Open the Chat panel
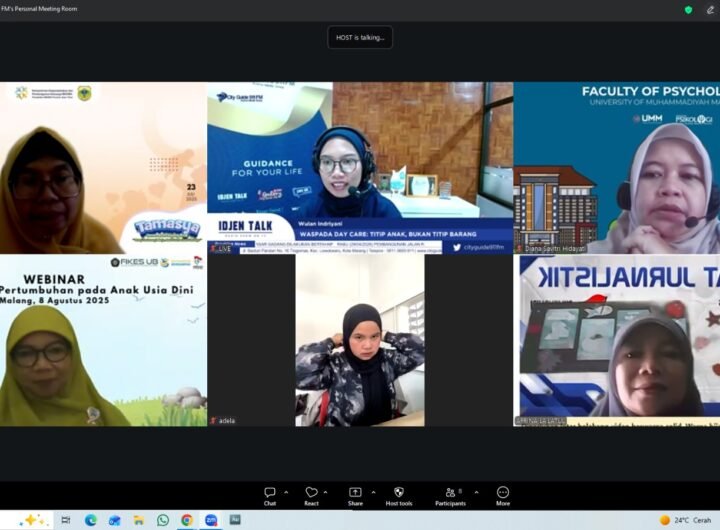Screen dimensions: 720x530 point(270,495)
